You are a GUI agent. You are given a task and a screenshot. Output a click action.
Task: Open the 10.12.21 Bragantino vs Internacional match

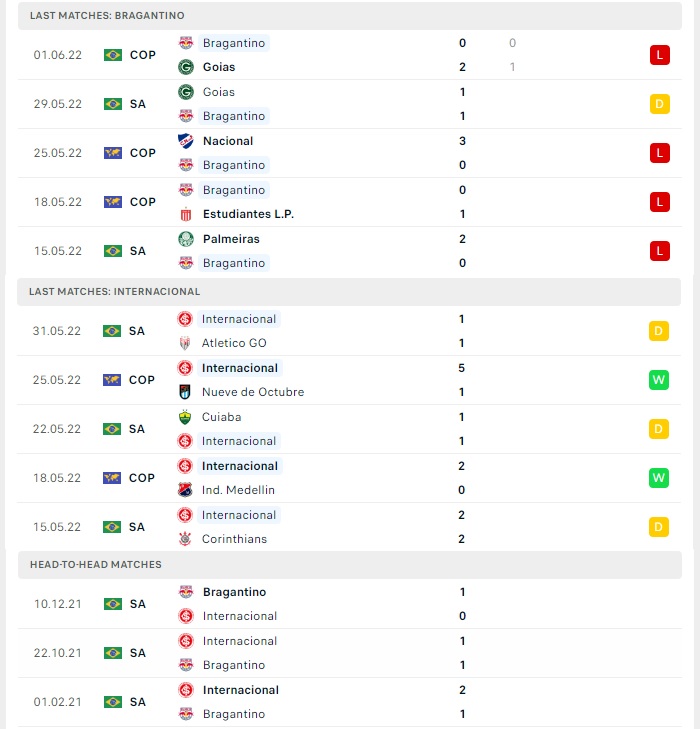pyautogui.click(x=350, y=604)
